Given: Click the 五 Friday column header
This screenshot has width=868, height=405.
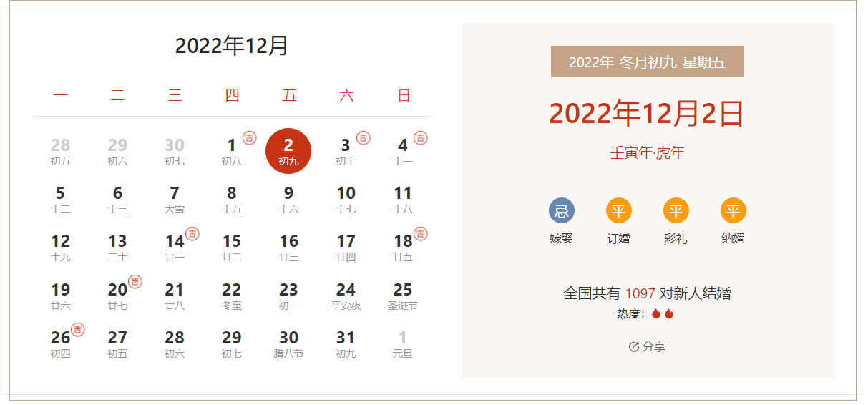Looking at the screenshot, I should pyautogui.click(x=289, y=95).
